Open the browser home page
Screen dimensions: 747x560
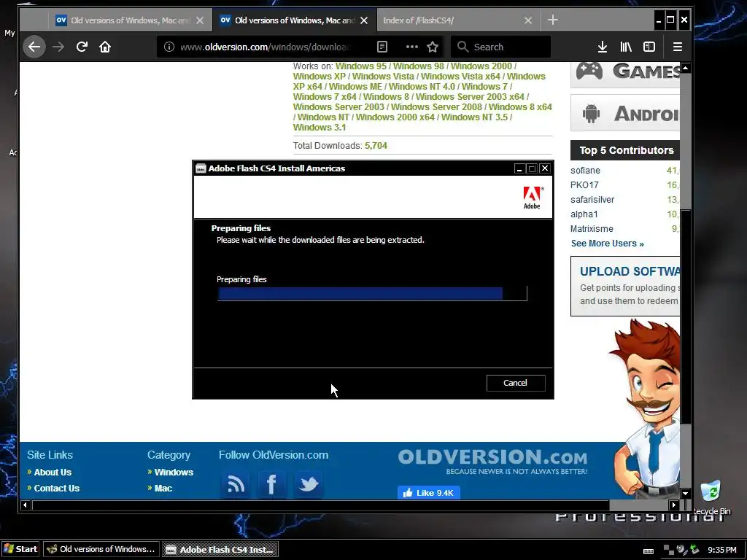[105, 47]
